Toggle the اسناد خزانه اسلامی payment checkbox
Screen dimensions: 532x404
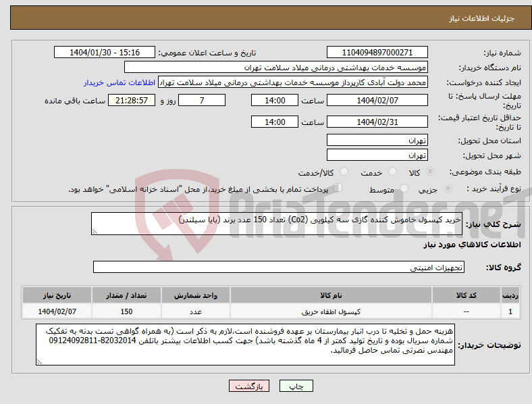[338, 188]
